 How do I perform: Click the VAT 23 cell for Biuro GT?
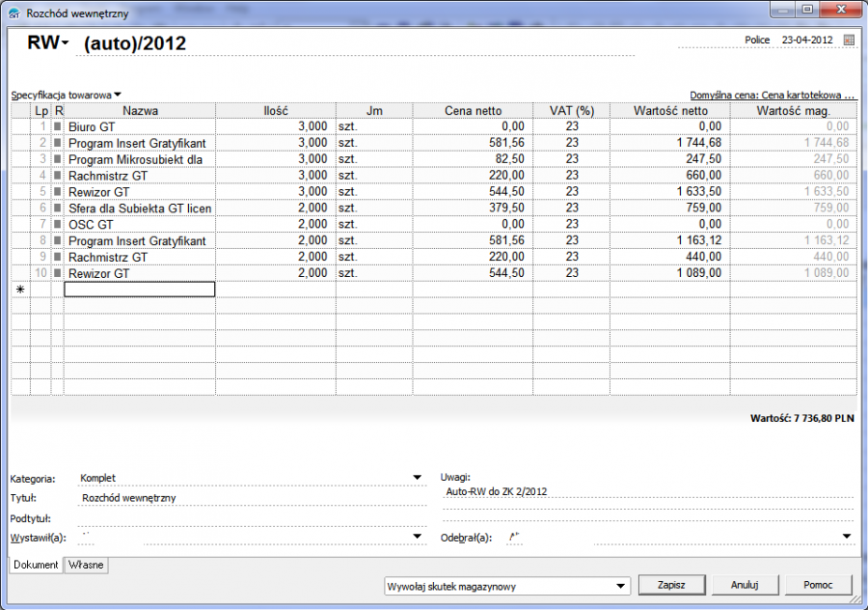pos(571,126)
